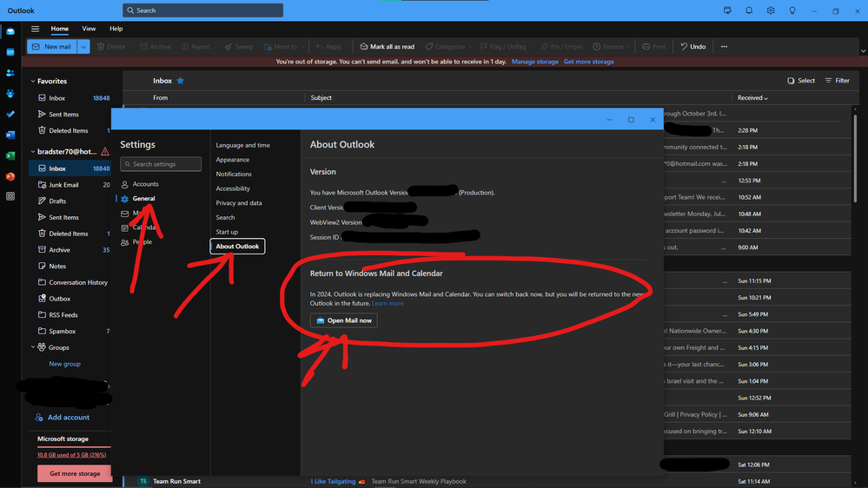The image size is (868, 488).
Task: Click the red Get more storage button
Action: click(74, 473)
